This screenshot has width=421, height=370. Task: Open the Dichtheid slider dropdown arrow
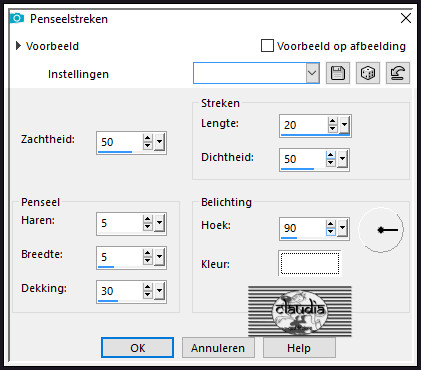342,159
